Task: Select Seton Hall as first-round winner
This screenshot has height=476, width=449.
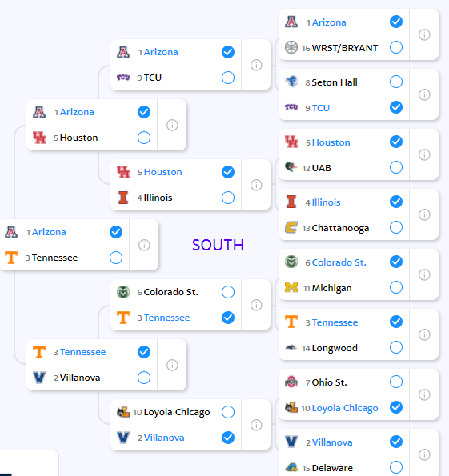Action: coord(396,82)
